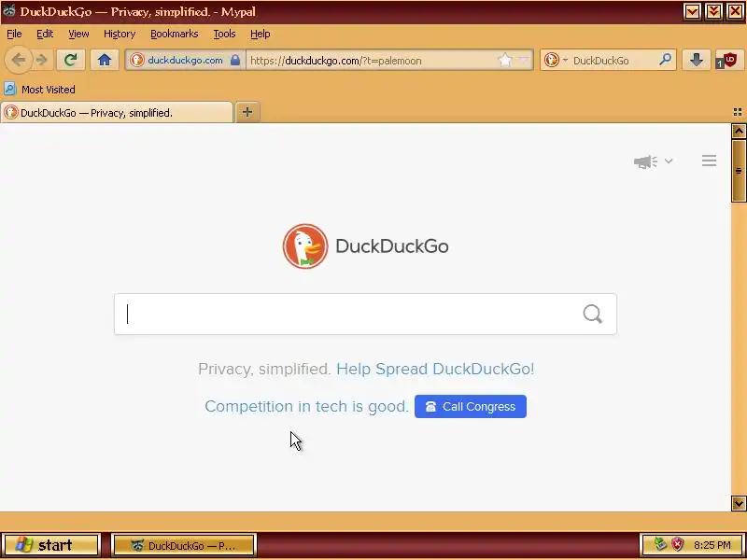Bookmark this page with the star icon
The image size is (747, 560).
[x=505, y=60]
